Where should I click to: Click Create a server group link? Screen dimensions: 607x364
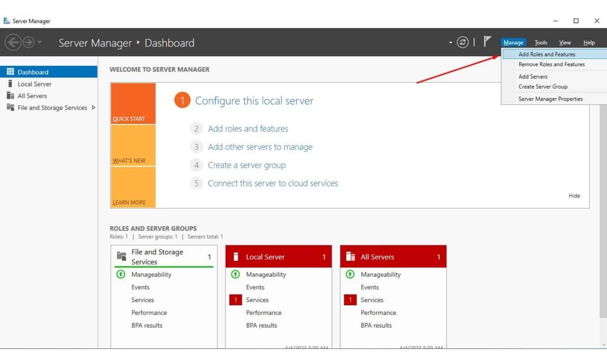pyautogui.click(x=247, y=165)
